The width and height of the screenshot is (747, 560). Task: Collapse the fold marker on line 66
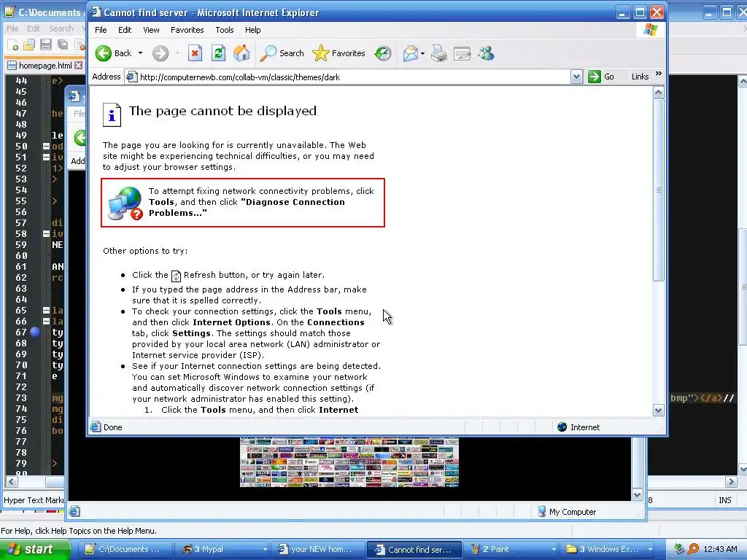(x=46, y=322)
